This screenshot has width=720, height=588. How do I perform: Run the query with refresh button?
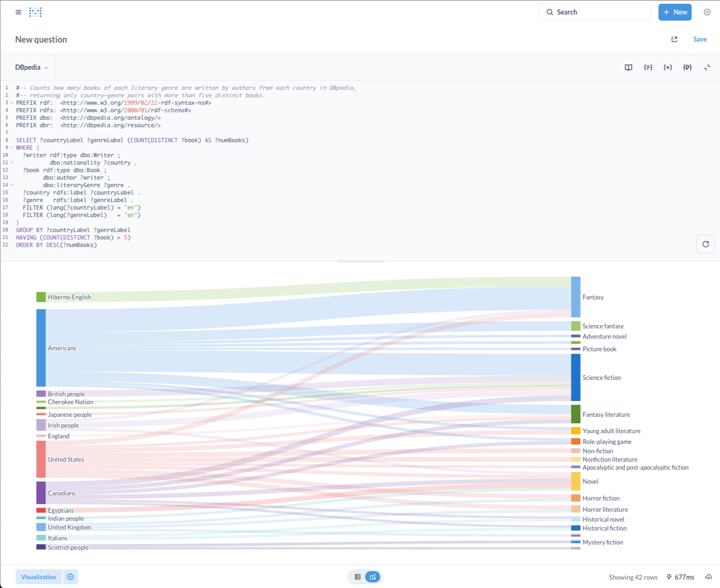(705, 244)
